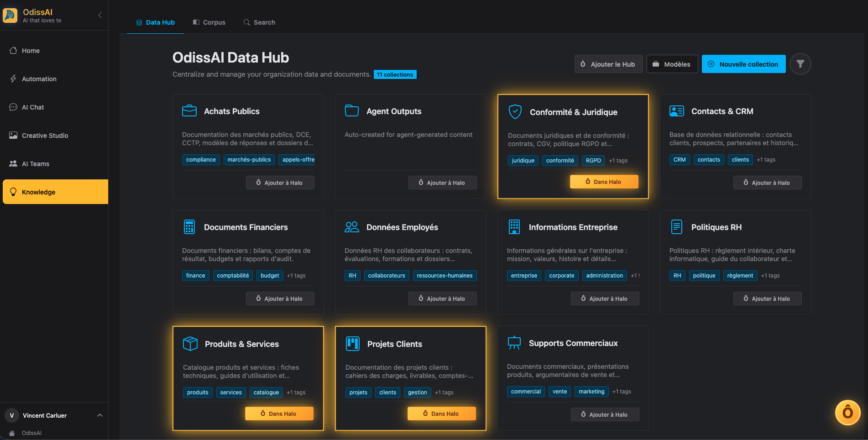Click the funnel filter icon

pyautogui.click(x=800, y=64)
